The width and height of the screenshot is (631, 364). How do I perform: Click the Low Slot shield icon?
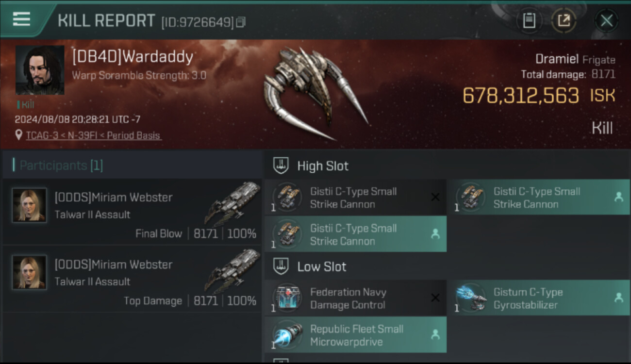point(281,266)
